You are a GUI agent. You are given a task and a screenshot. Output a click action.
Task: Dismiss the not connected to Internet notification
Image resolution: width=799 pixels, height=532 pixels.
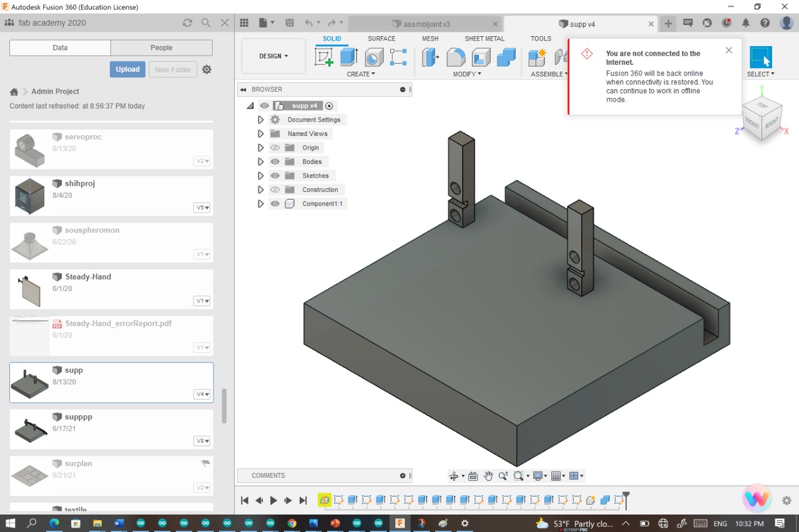[728, 51]
